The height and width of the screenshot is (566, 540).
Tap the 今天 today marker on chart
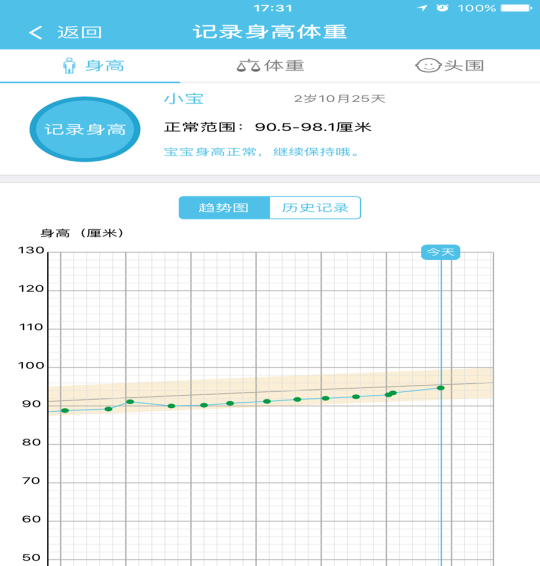[x=440, y=252]
